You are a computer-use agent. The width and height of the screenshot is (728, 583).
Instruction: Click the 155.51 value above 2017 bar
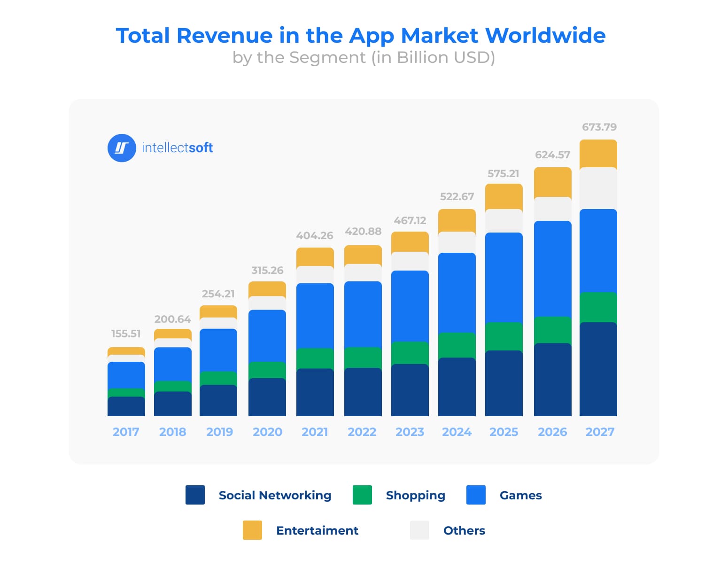click(126, 333)
